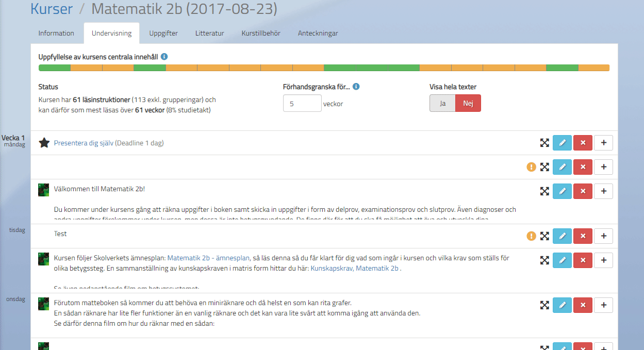Delete the Test row with red X
Viewport: 644px width, 350px height.
pos(583,236)
